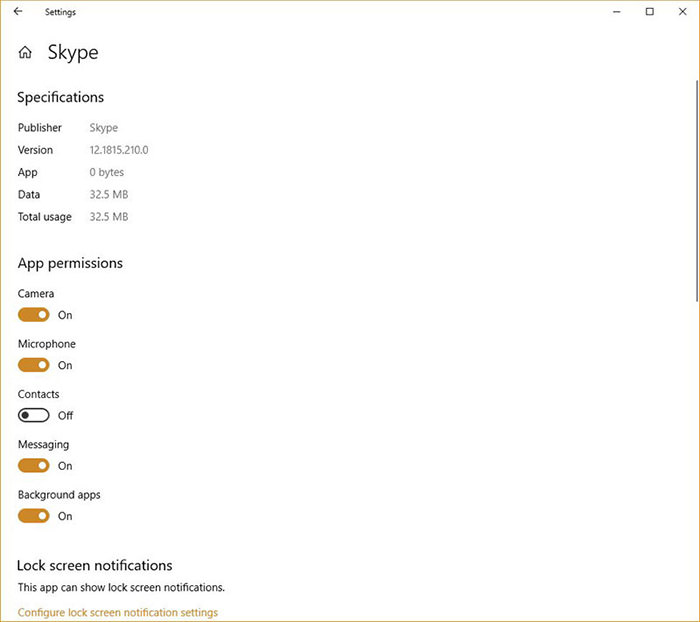Click the 'Total usage' label
Screen dimensions: 700x622
point(45,217)
